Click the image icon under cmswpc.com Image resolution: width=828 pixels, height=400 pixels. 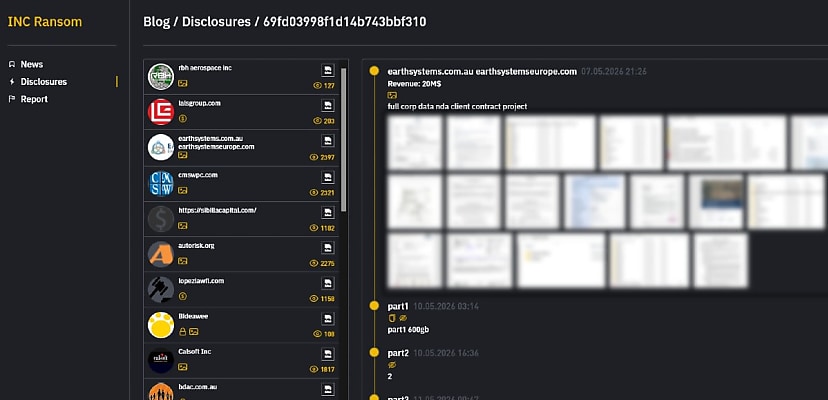[x=183, y=190]
